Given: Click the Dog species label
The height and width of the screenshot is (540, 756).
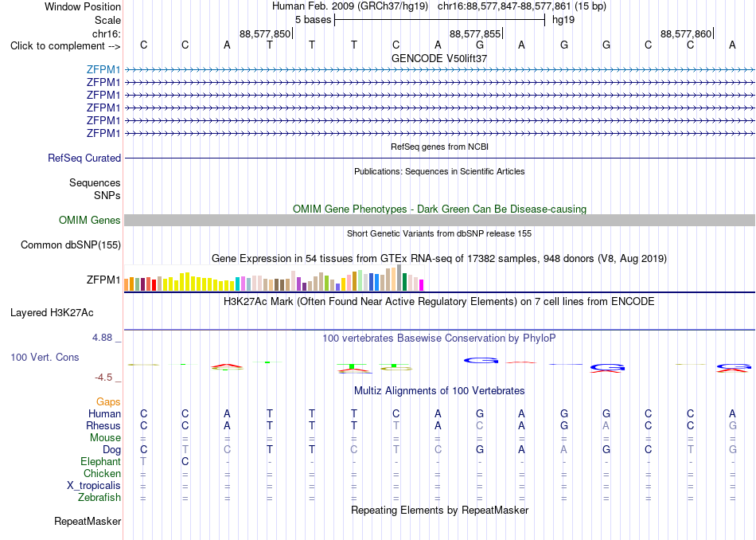Looking at the screenshot, I should click(111, 450).
